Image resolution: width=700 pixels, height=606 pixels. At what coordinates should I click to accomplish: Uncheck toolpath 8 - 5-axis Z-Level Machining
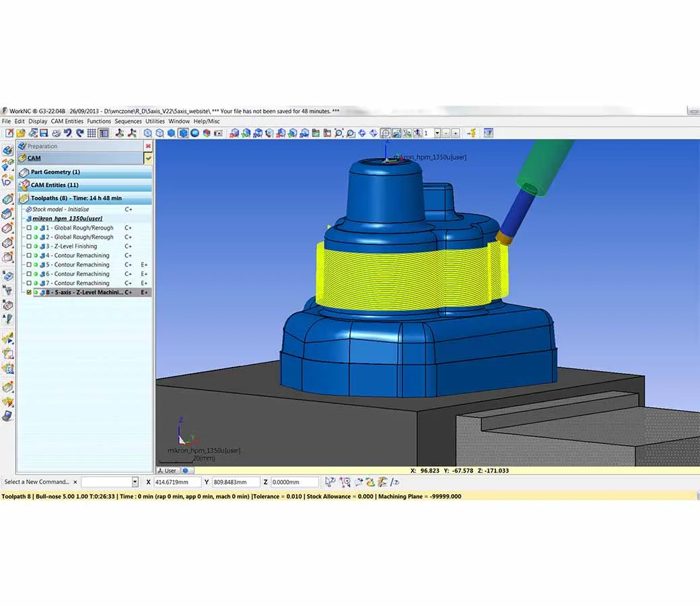(29, 292)
